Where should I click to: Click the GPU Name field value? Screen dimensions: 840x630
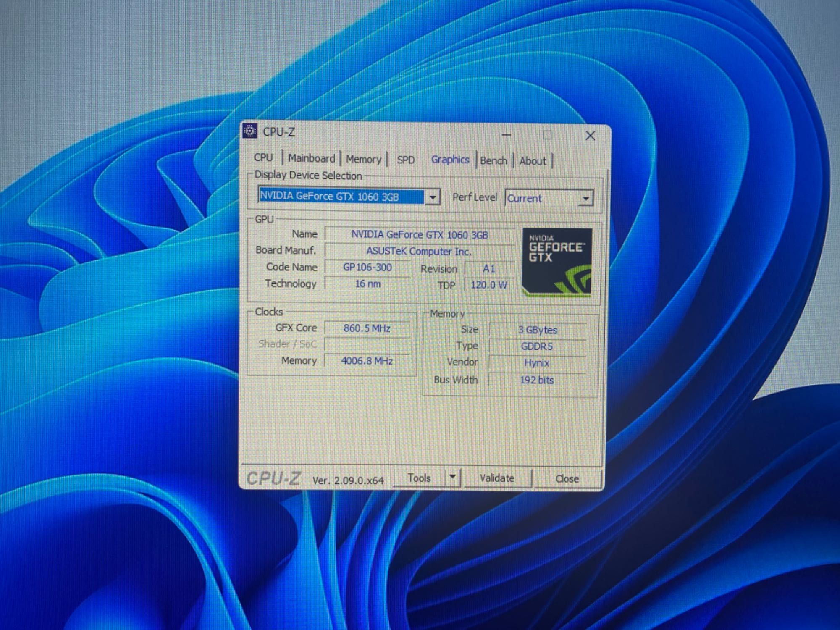click(420, 235)
